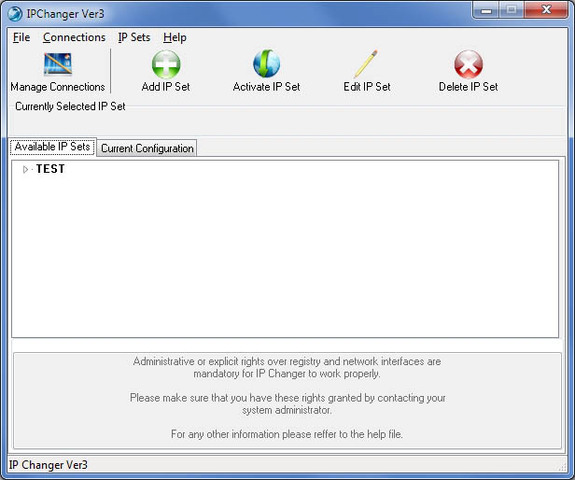Close the IPChanger Ver3 window

[546, 10]
